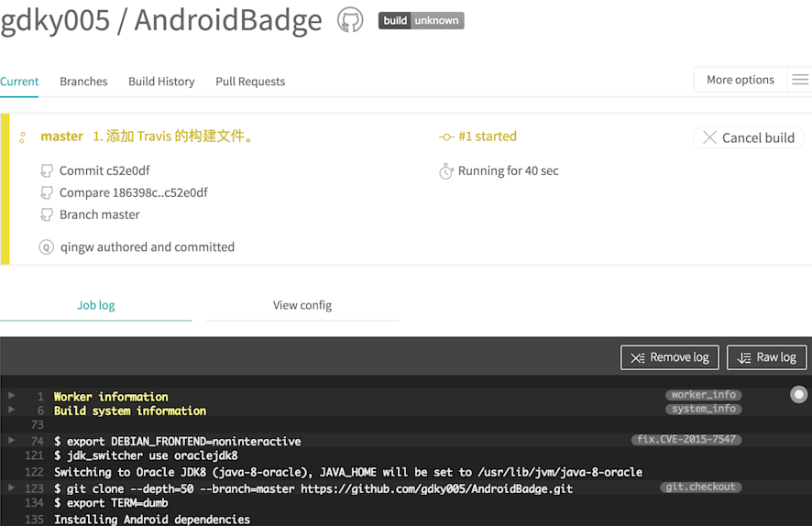Click the Remove log button
This screenshot has height=526, width=812.
(x=670, y=357)
